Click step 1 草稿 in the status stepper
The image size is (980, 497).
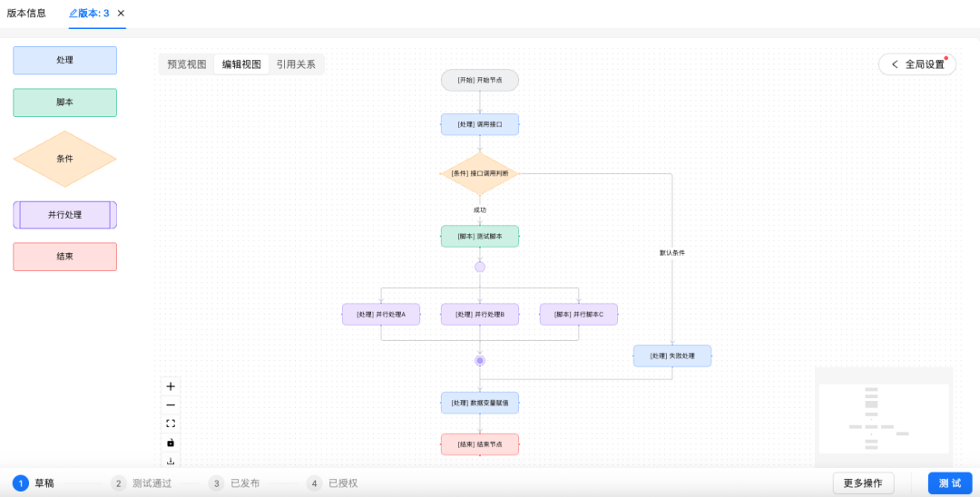click(x=34, y=483)
